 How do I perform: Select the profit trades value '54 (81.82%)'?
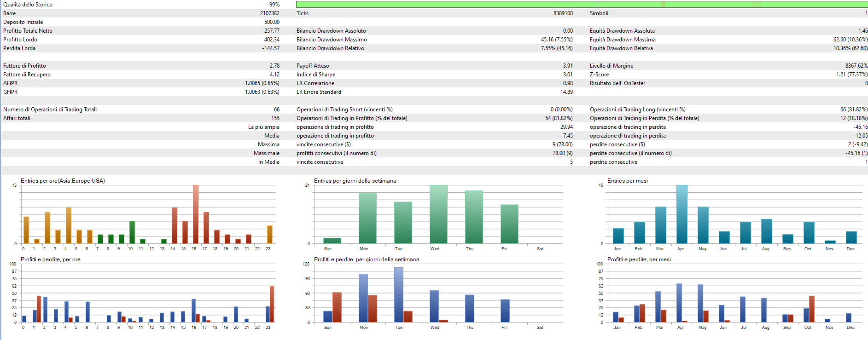(x=559, y=118)
